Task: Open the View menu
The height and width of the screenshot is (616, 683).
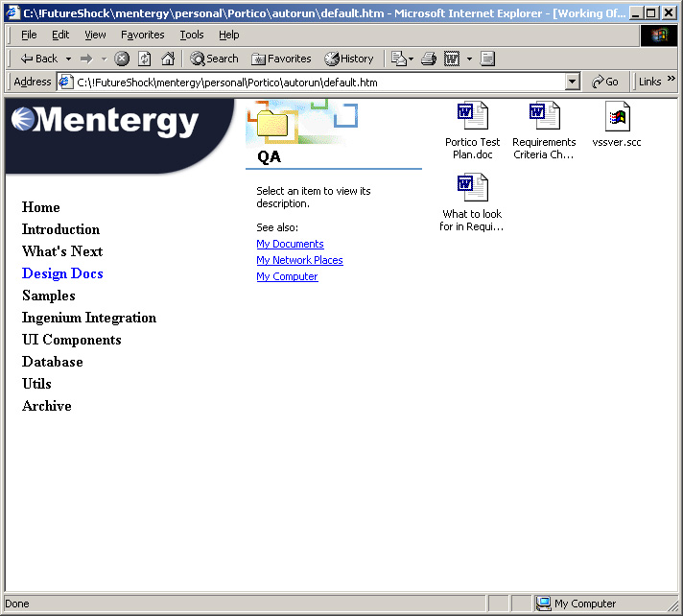Action: coord(95,35)
